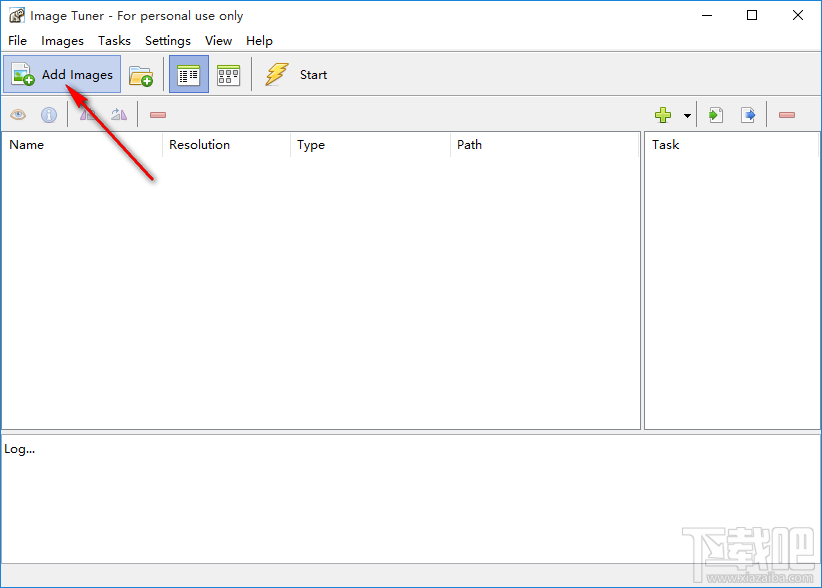
Task: Click the Log text area
Action: pyautogui.click(x=410, y=498)
